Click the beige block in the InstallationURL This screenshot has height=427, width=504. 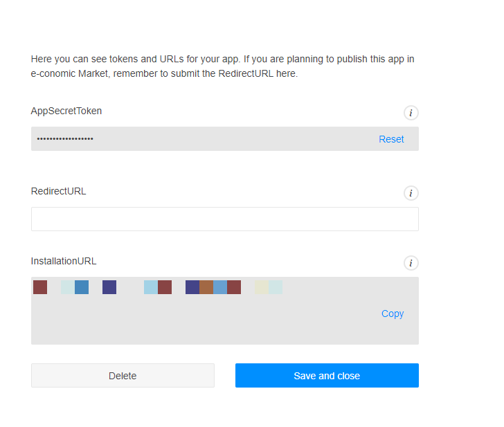point(262,287)
